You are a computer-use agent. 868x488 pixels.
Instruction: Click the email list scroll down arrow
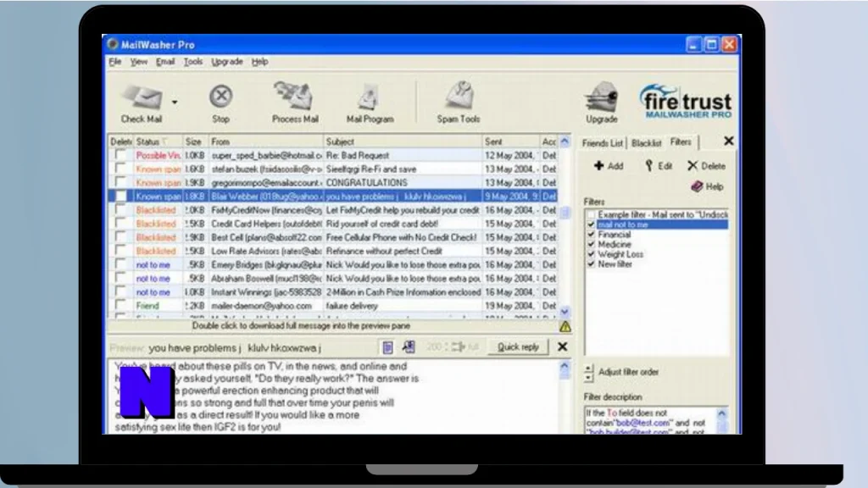click(x=565, y=312)
